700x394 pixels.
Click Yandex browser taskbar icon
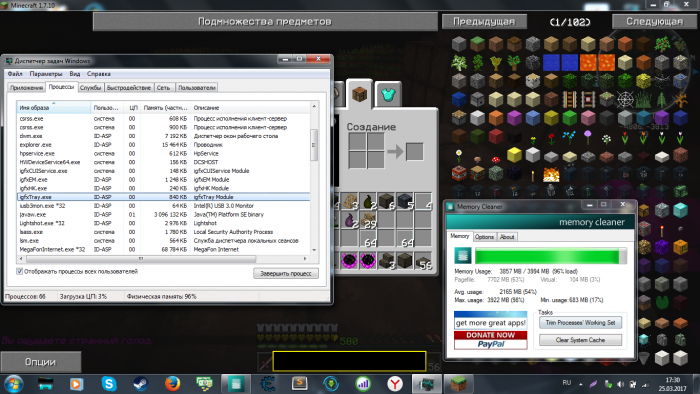tap(395, 383)
